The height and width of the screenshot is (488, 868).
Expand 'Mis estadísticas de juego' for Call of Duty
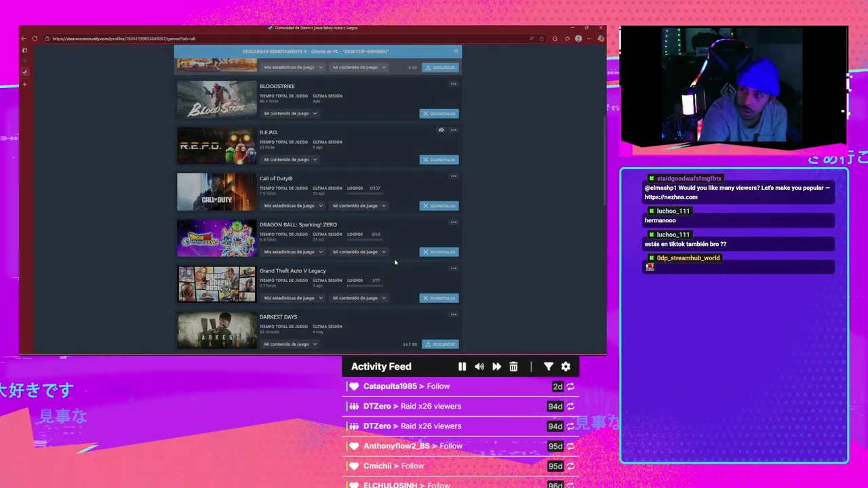click(294, 205)
